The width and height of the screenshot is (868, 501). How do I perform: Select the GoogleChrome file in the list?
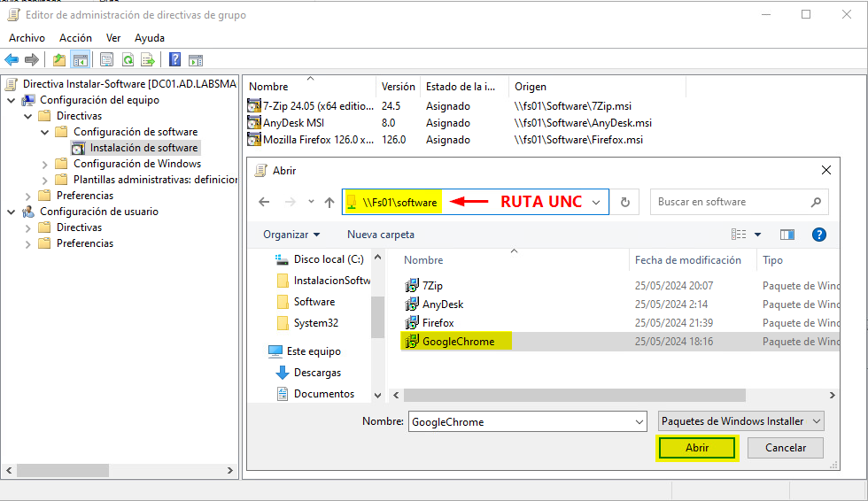tap(458, 342)
